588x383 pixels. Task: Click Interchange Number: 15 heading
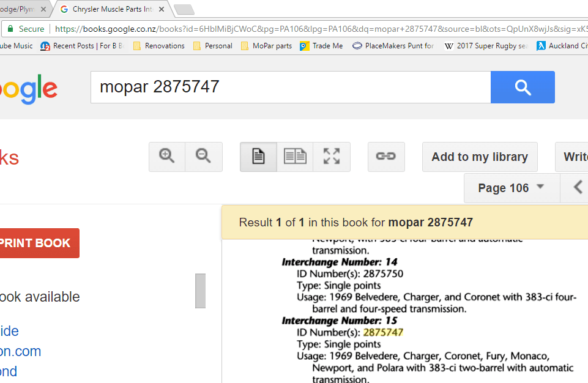(x=340, y=321)
